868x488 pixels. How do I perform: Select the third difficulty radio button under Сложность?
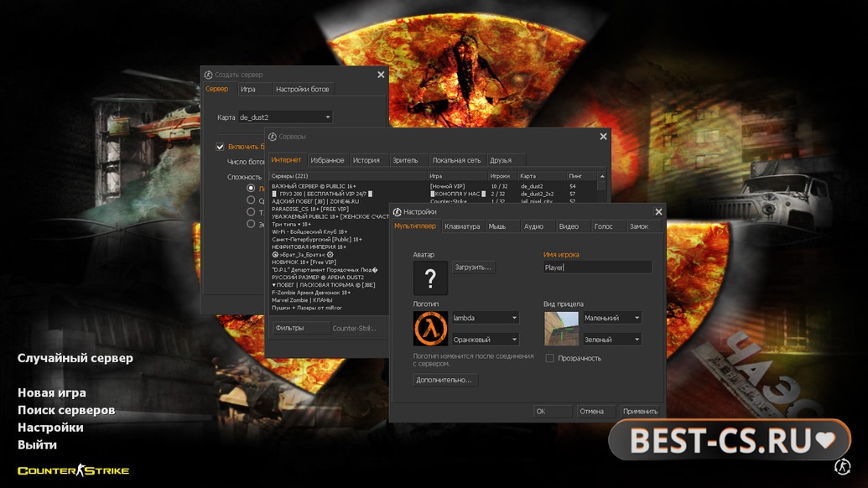coord(251,212)
